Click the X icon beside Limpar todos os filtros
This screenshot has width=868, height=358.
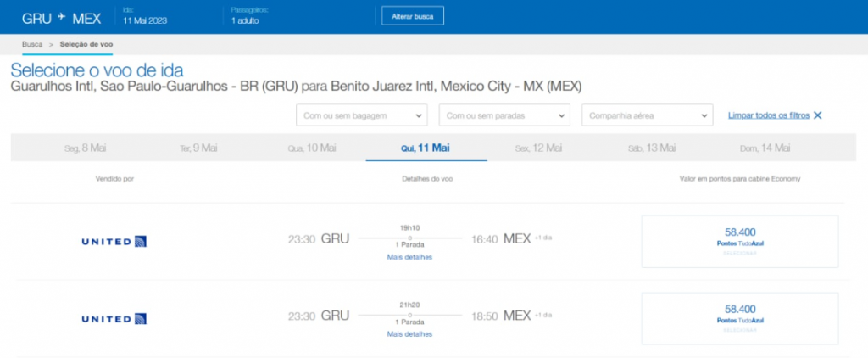(x=817, y=115)
